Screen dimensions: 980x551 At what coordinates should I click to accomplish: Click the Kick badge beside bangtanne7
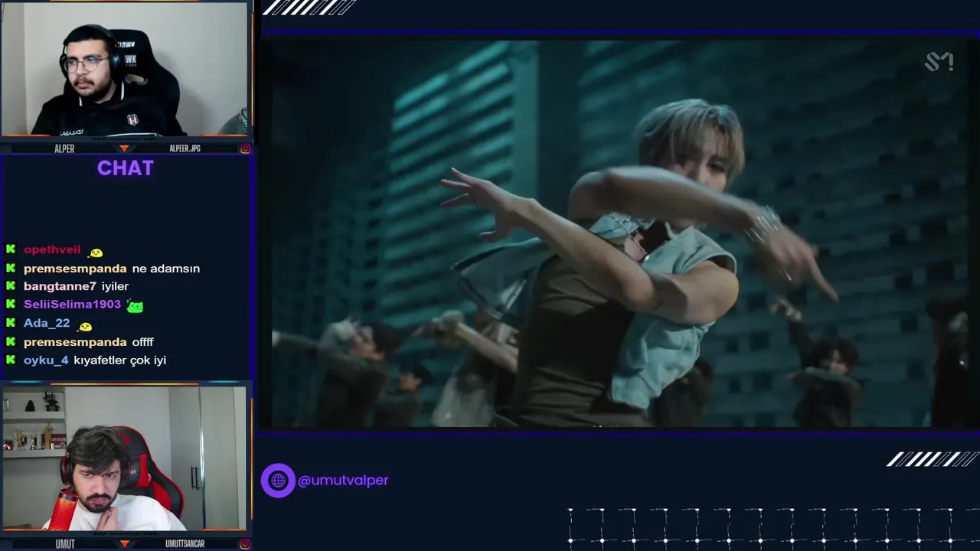click(x=11, y=286)
